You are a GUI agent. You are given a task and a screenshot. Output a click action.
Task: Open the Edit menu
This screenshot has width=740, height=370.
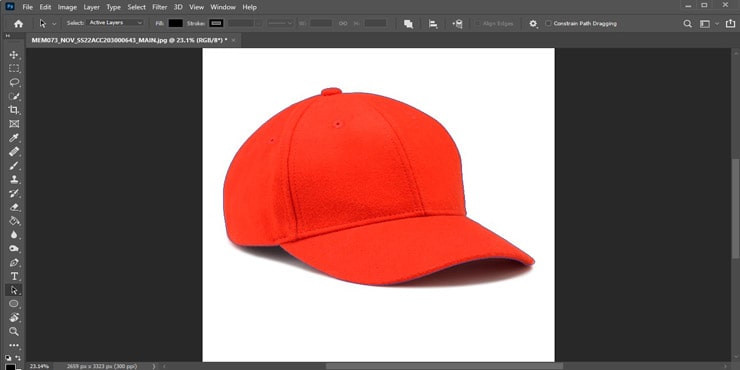(x=45, y=7)
